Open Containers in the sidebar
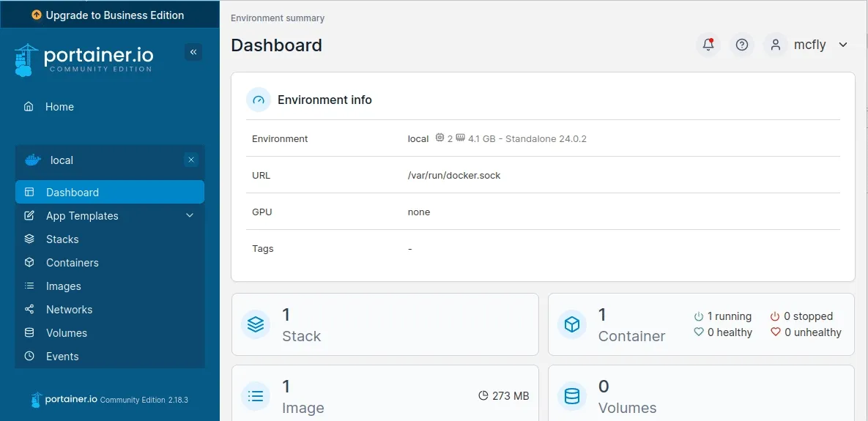This screenshot has height=421, width=868. (110, 263)
